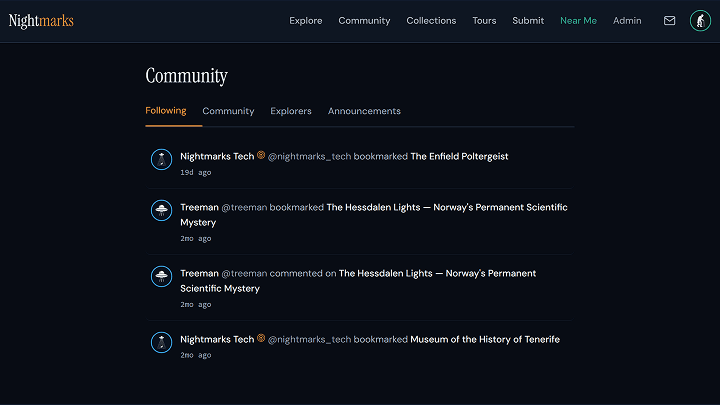720x405 pixels.
Task: Go to Explore in the navbar
Action: click(306, 21)
